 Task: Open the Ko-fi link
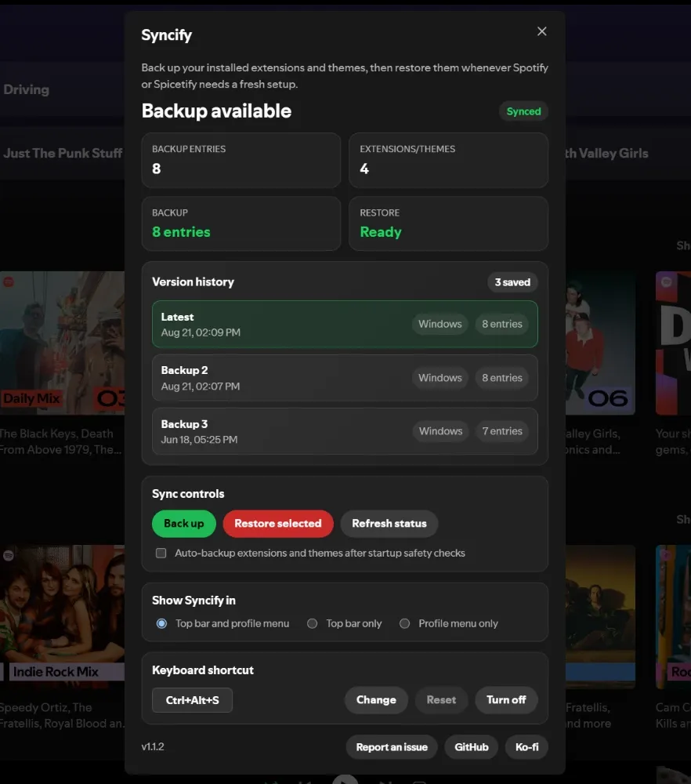coord(526,747)
